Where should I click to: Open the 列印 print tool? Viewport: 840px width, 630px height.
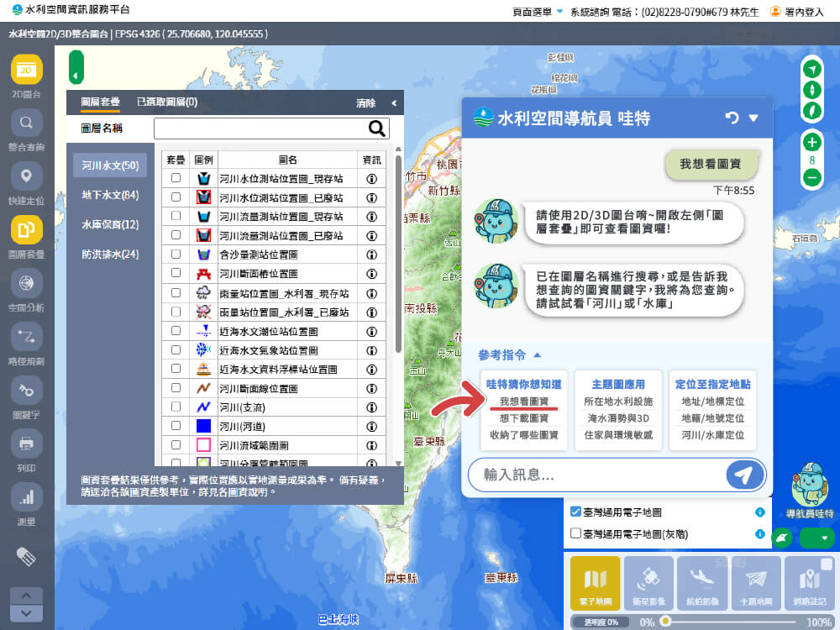pos(25,444)
